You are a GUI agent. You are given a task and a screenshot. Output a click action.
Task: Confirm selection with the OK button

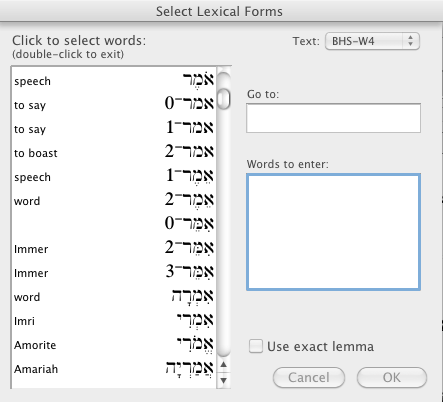392,378
